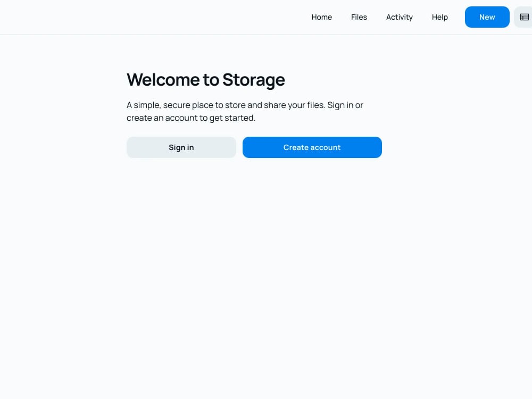The height and width of the screenshot is (399, 532).
Task: Go to the Home tab
Action: pyautogui.click(x=322, y=17)
